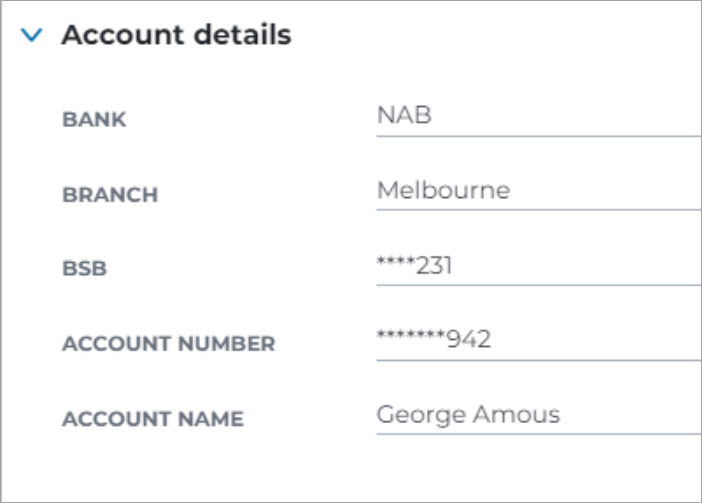Click the Branch field showing Melbourne
The width and height of the screenshot is (702, 503).
(x=539, y=192)
